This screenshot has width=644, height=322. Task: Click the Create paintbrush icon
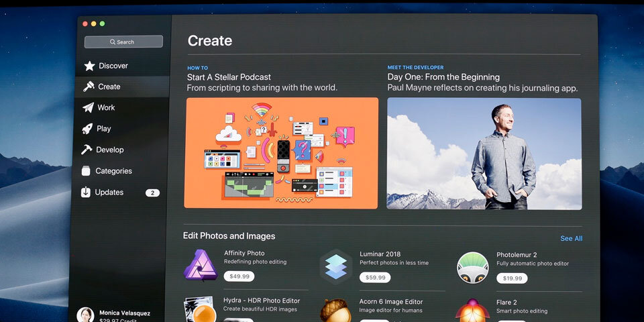(89, 87)
